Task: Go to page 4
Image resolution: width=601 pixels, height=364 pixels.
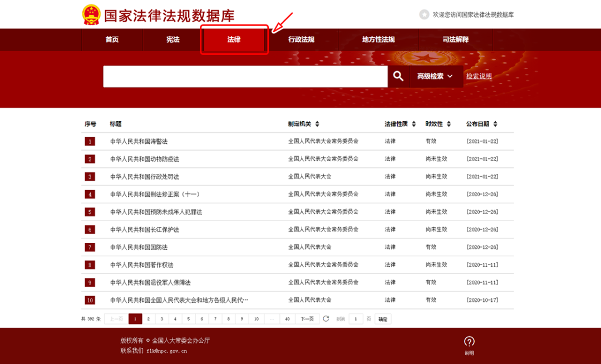Action: tap(175, 319)
